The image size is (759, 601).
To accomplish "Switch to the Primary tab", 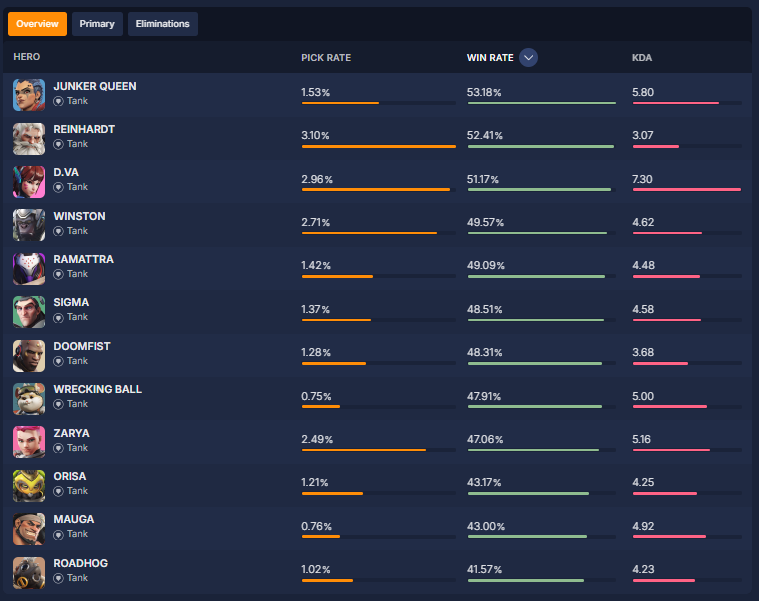I will click(97, 24).
